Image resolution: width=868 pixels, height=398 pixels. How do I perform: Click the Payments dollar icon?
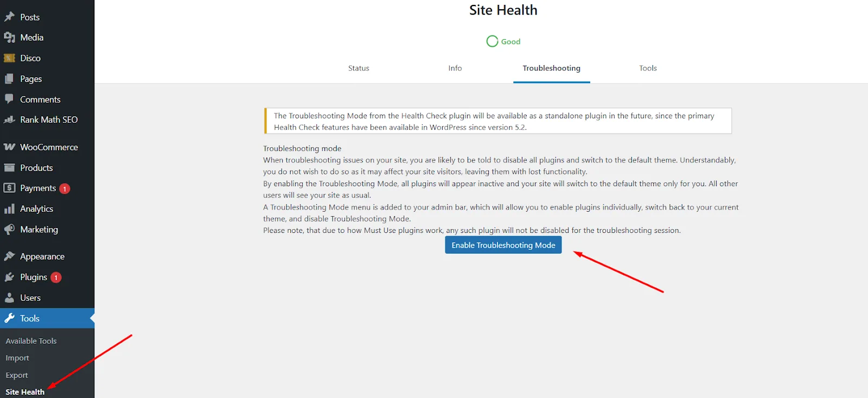click(x=9, y=188)
